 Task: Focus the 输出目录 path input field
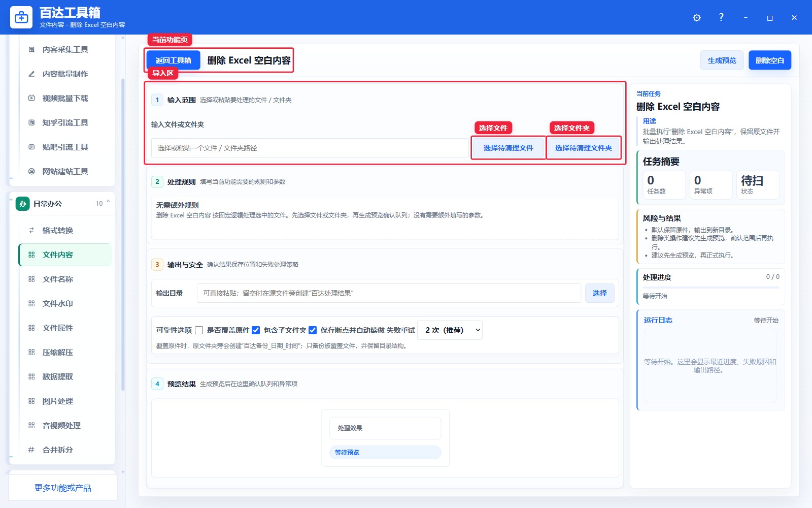[x=389, y=293]
